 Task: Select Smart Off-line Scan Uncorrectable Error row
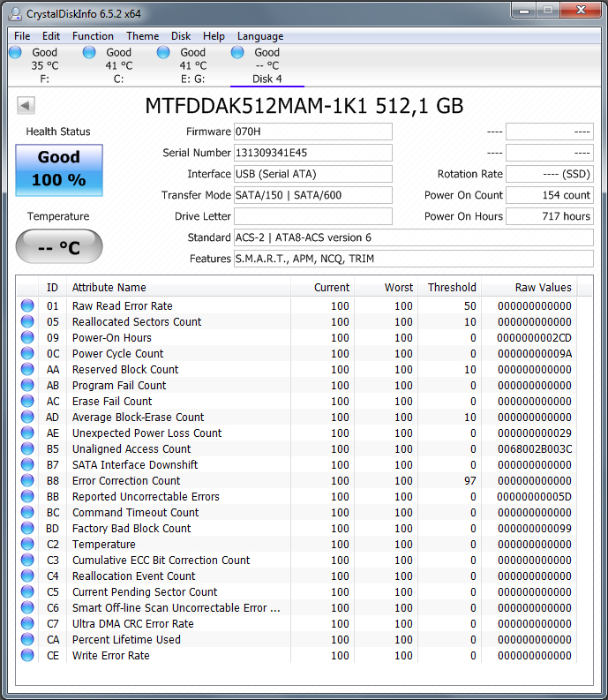pos(296,607)
